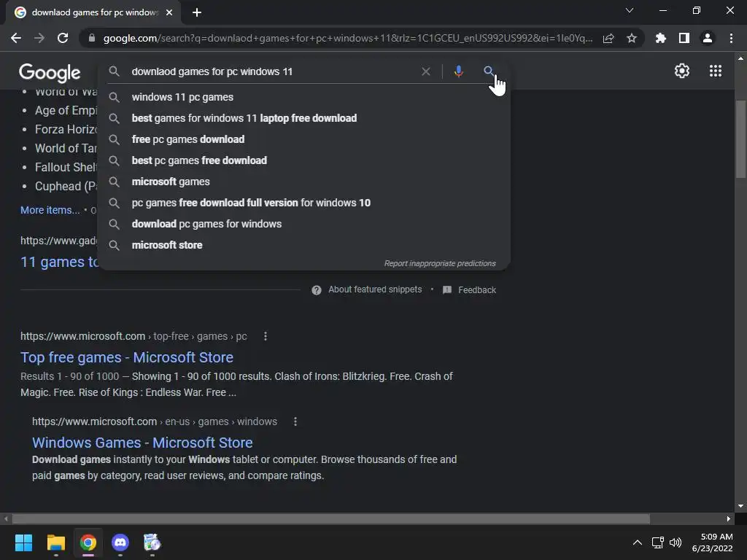Open options for the en-us games windows result
This screenshot has height=560, width=747.
(295, 421)
